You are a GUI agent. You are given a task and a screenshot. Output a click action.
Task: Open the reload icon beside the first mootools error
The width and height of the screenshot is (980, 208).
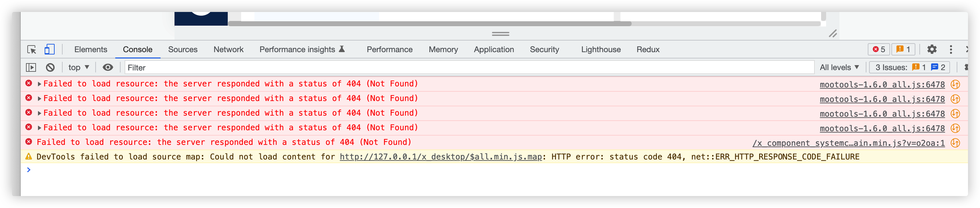click(955, 84)
